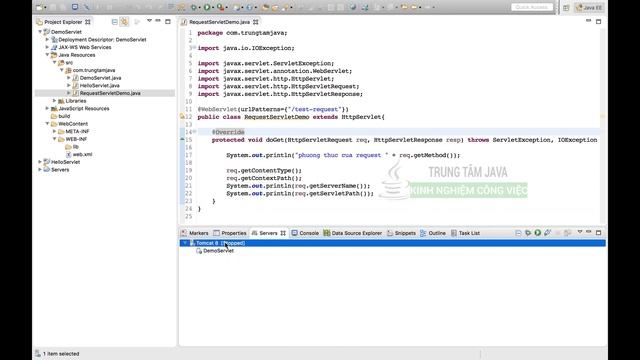The image size is (640, 360).
Task: Switch to the Snippets tab
Action: (401, 233)
